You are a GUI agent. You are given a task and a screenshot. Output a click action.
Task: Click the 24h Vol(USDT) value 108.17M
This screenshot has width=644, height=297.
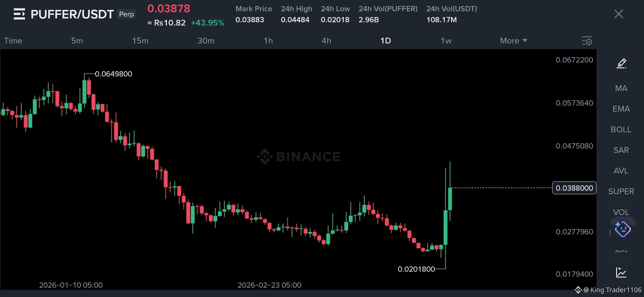click(441, 20)
